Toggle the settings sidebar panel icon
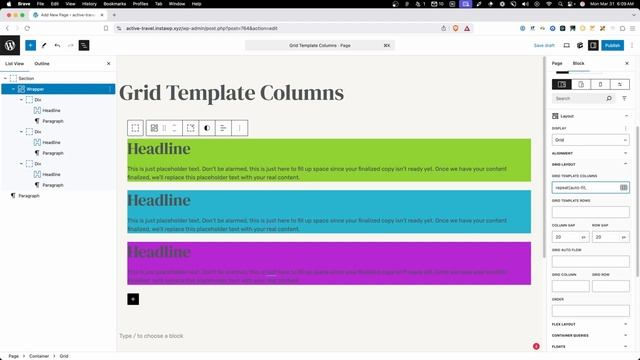Screen dimensions: 640x360 point(593,45)
